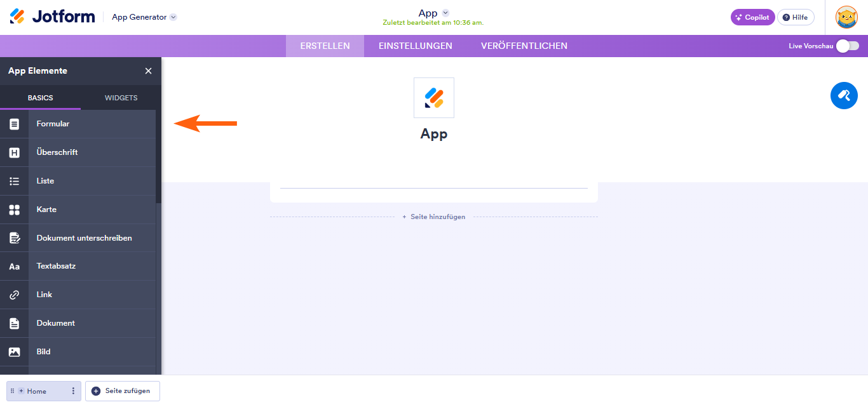Open the blue Copilot assistant bubble
868x407 pixels.
pos(844,95)
